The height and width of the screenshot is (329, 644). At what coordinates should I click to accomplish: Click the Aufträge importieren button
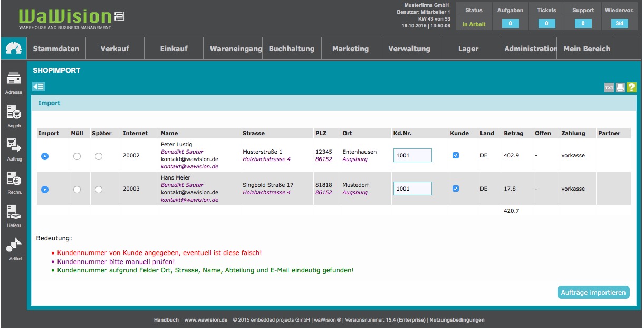[593, 293]
